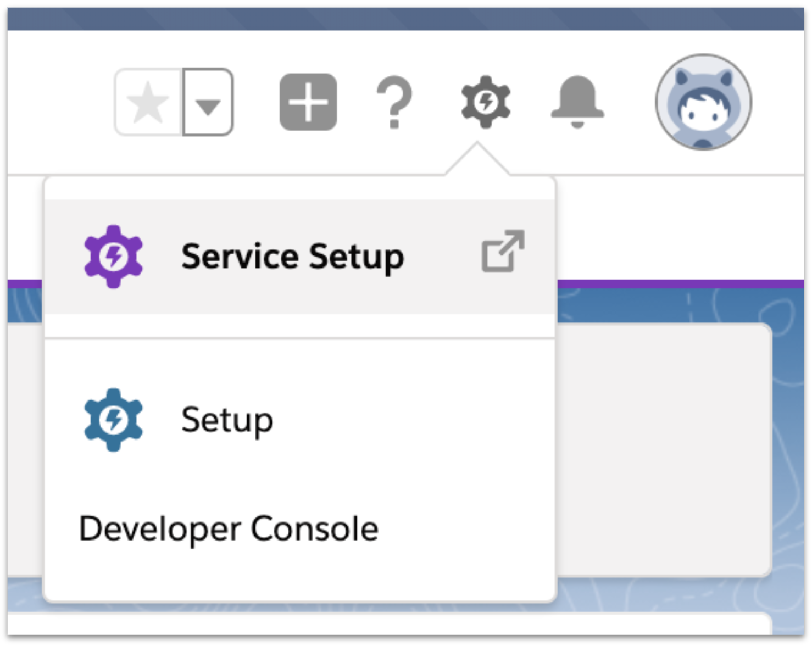
Task: Select Setup from the gear menu
Action: (227, 419)
